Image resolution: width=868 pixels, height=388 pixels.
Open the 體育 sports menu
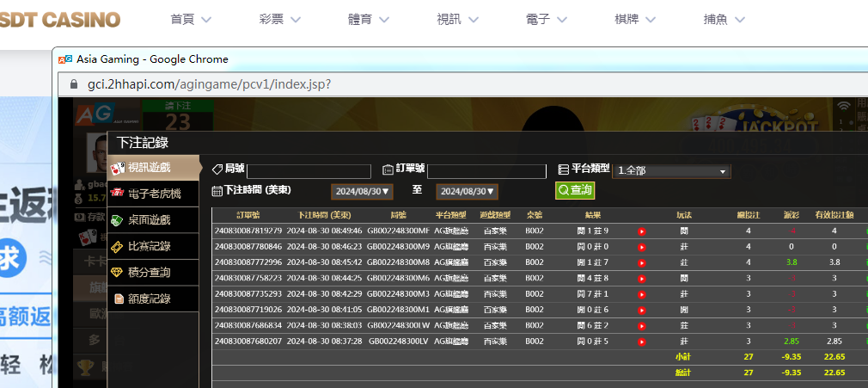[x=370, y=19]
